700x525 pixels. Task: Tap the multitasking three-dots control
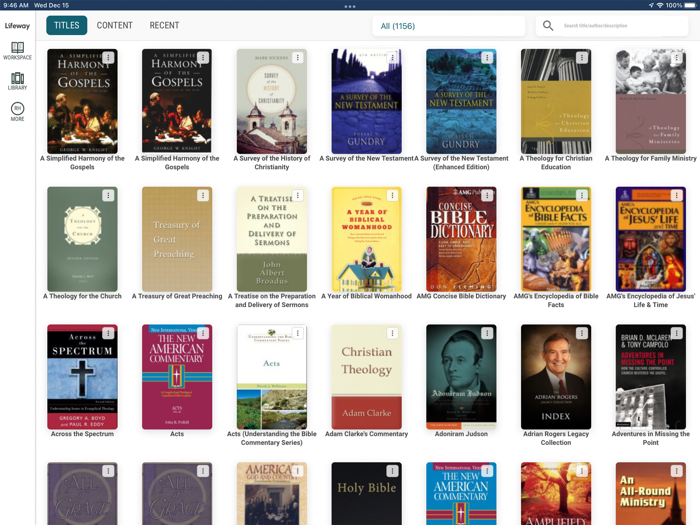click(x=350, y=6)
